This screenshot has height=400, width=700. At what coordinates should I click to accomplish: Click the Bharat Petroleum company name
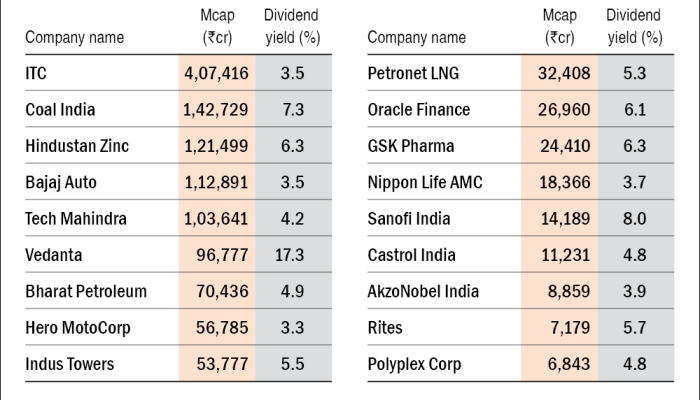[86, 291]
